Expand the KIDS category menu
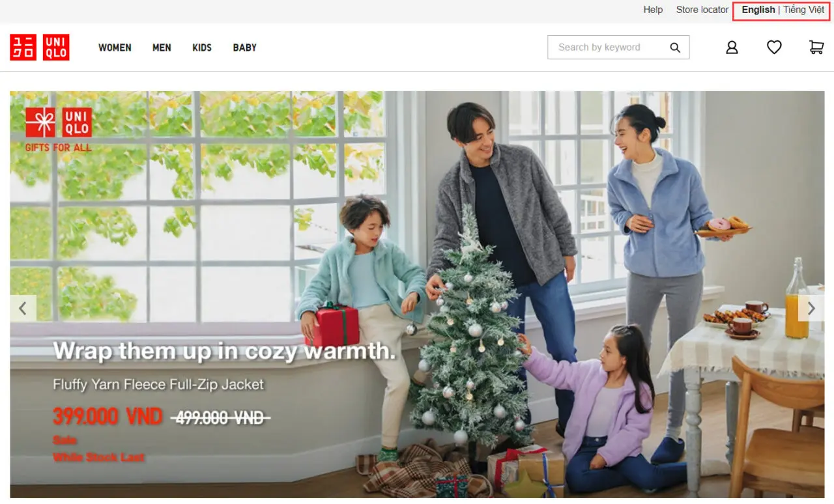This screenshot has width=834, height=504. (x=202, y=48)
